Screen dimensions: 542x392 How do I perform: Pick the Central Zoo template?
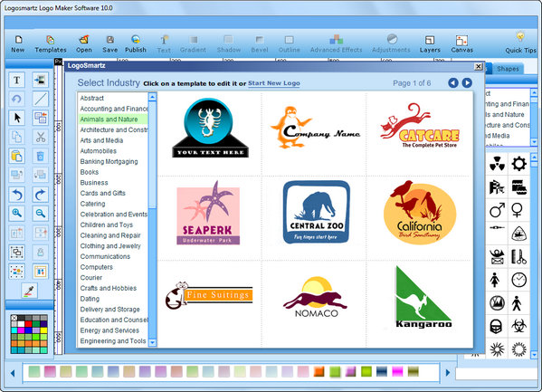coord(317,212)
